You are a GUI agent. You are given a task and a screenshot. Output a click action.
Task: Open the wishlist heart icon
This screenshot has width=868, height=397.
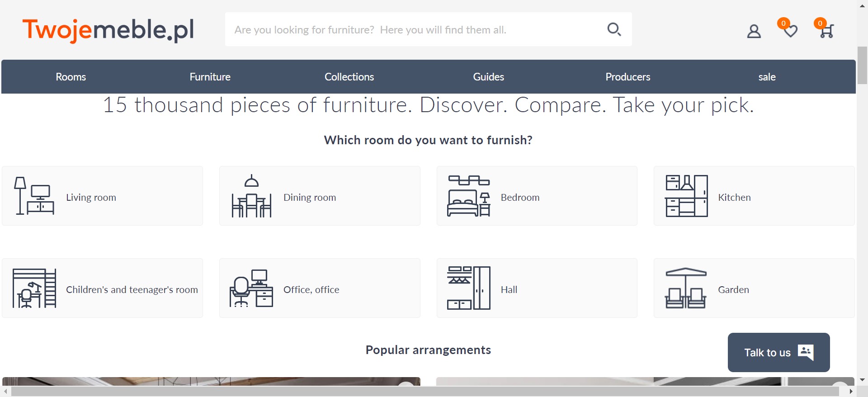click(x=790, y=31)
